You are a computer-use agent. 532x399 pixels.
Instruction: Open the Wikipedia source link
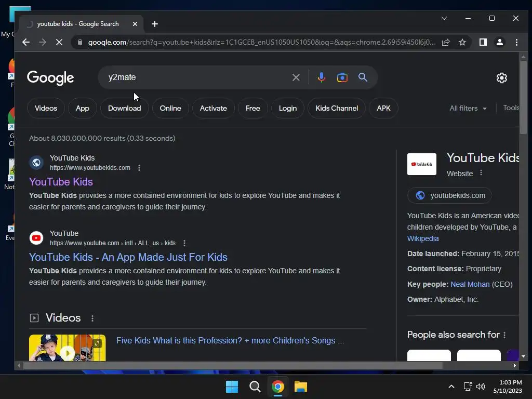tap(423, 238)
